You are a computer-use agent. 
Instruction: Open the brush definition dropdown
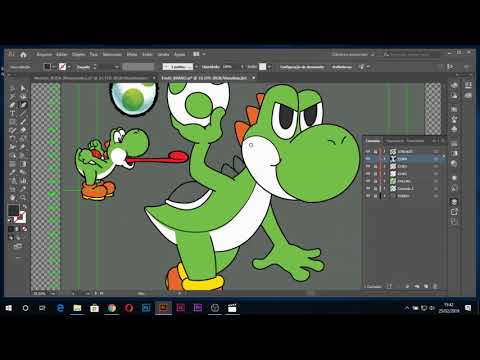196,67
